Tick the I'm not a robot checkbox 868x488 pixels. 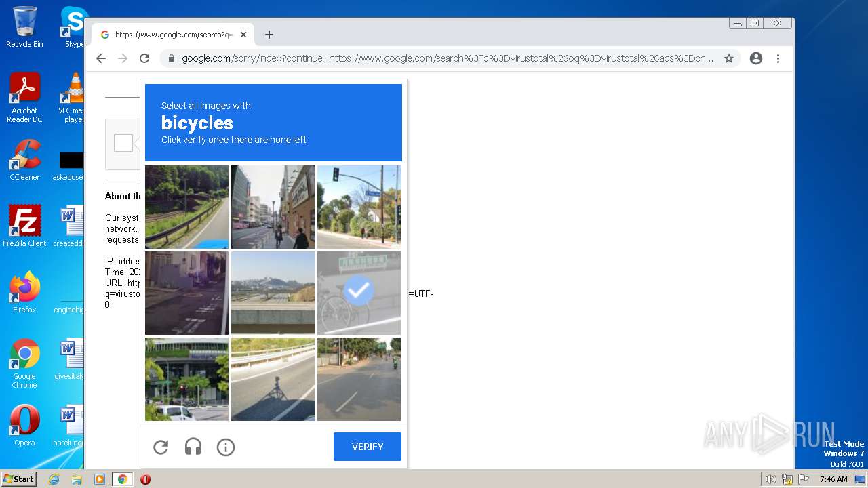point(123,143)
